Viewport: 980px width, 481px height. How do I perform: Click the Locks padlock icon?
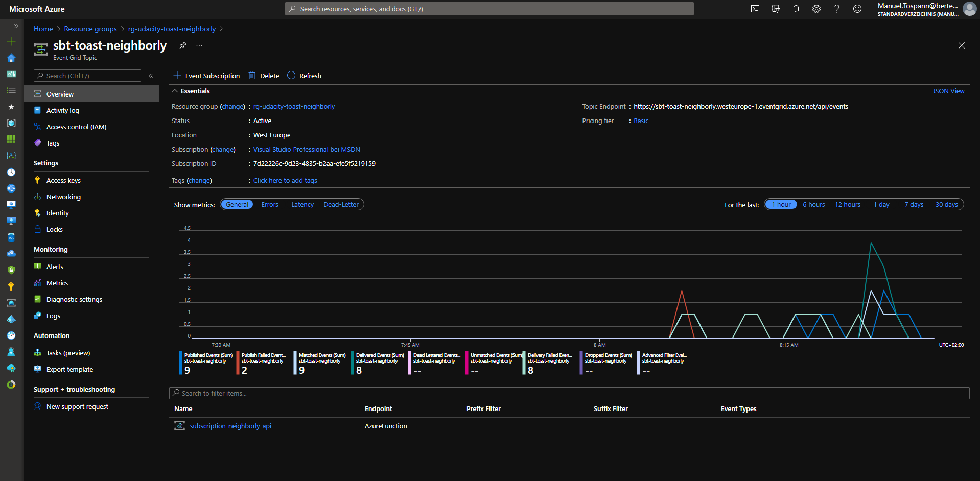point(37,229)
